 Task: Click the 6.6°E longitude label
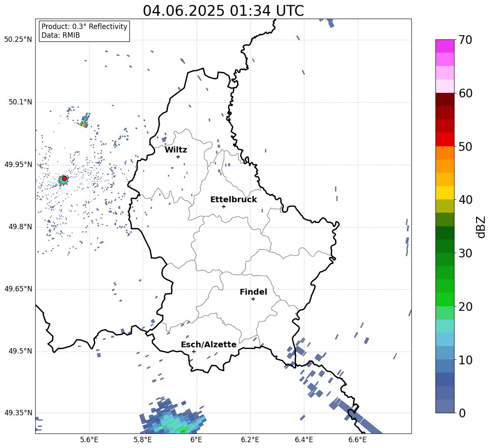(x=357, y=440)
